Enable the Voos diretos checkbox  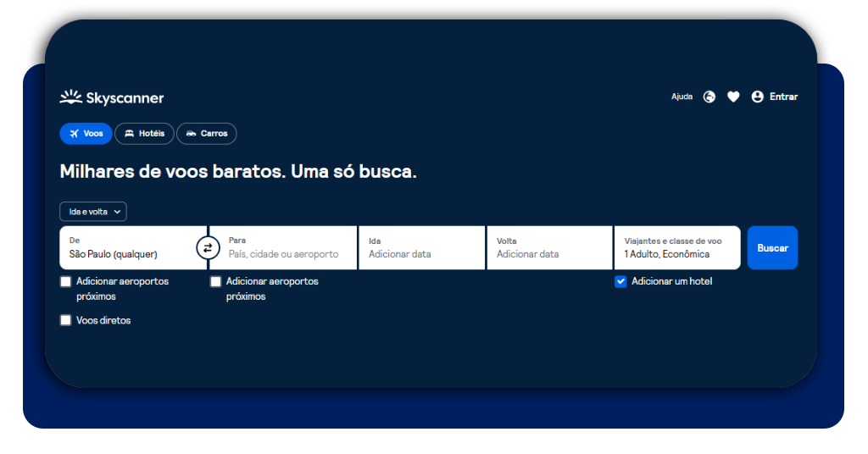[x=66, y=320]
